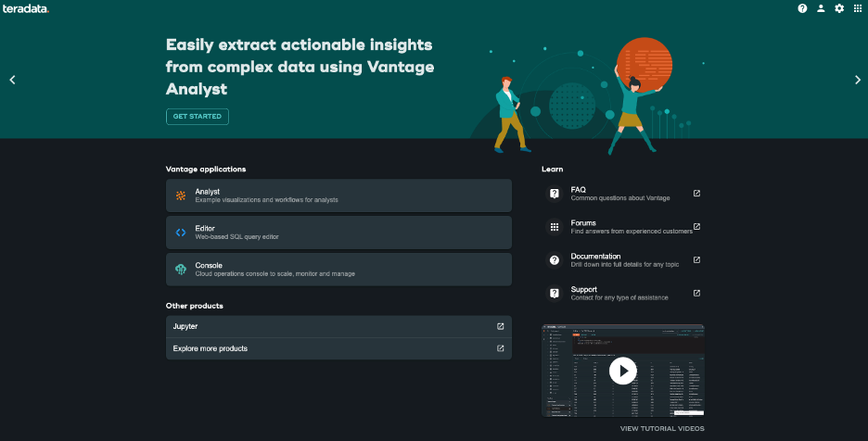
Task: Click the Analyst application icon
Action: (181, 195)
